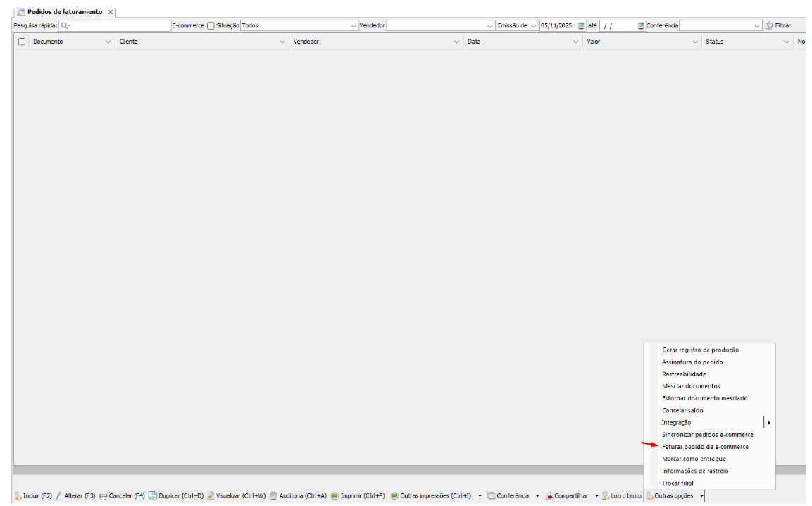Viewport: 812px width, 506px height.
Task: Open Auditoria (Ctrl+A) from the toolbar
Action: pyautogui.click(x=273, y=496)
